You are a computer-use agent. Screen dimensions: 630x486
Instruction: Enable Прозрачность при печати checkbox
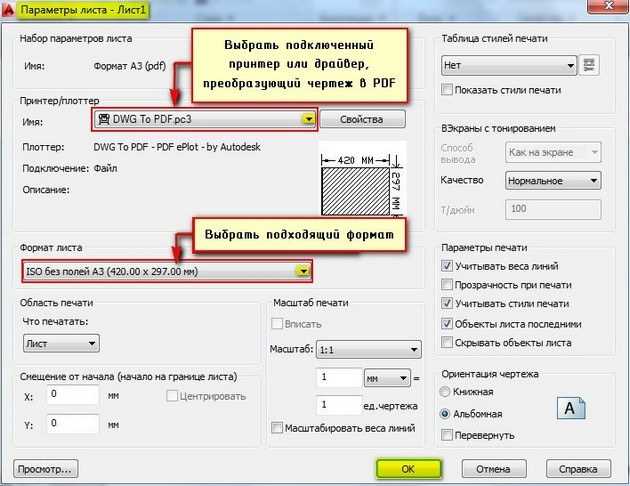[446, 284]
